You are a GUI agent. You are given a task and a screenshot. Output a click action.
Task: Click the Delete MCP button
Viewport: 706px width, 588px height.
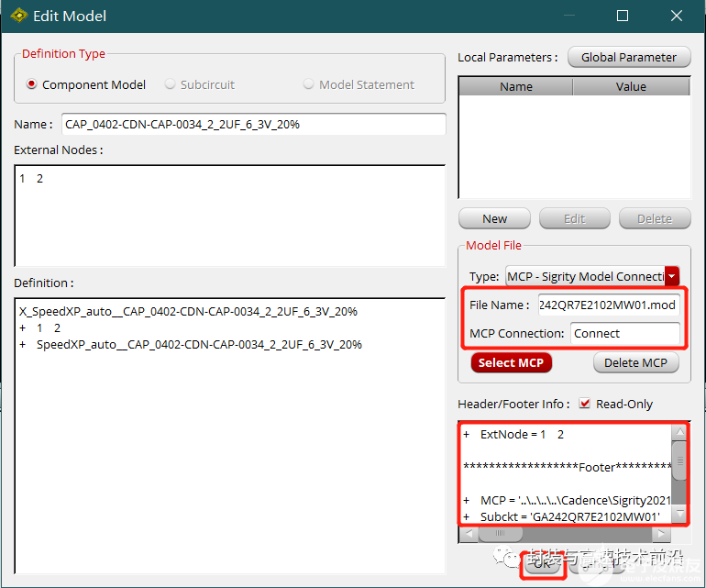(635, 362)
